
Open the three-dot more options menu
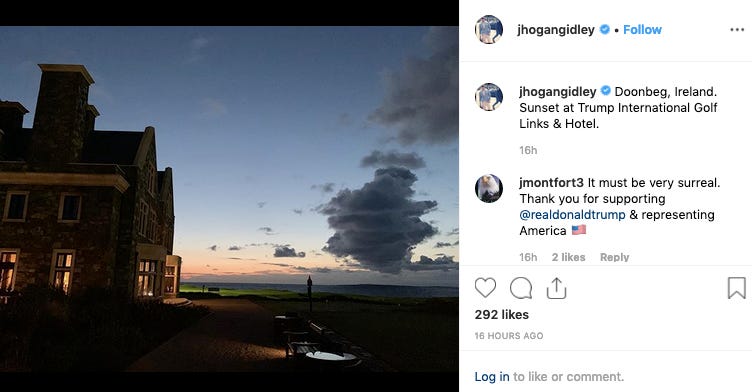point(737,30)
